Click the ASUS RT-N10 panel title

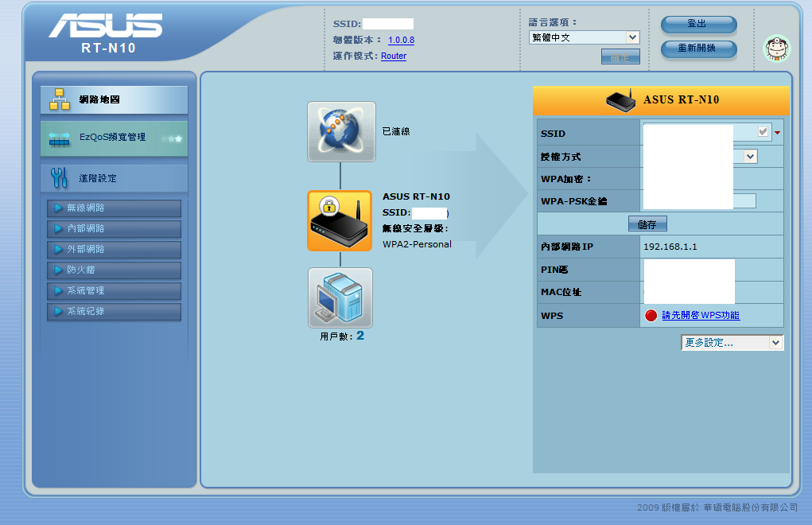pyautogui.click(x=681, y=99)
